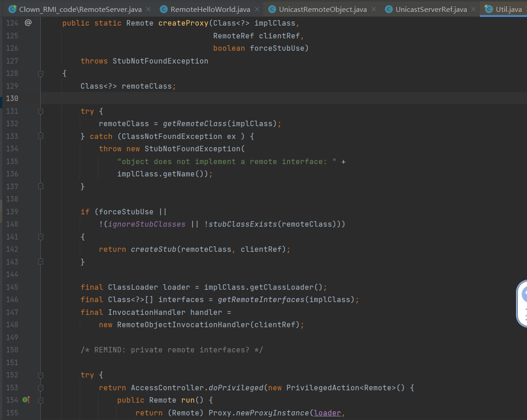Viewport: 527px width, 420px height.
Task: Close the RemoteHelloWorld.java tab
Action: click(x=257, y=9)
